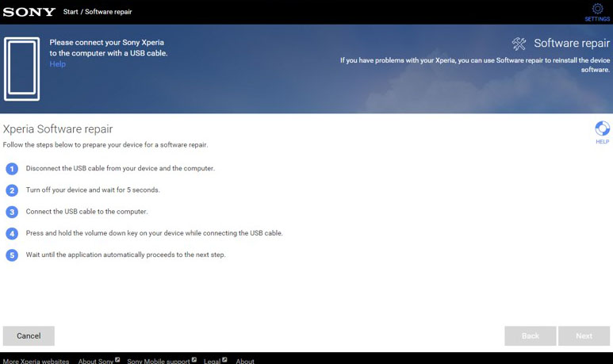Click the Cancel button
Screen dimensions: 613x364
[x=29, y=336]
